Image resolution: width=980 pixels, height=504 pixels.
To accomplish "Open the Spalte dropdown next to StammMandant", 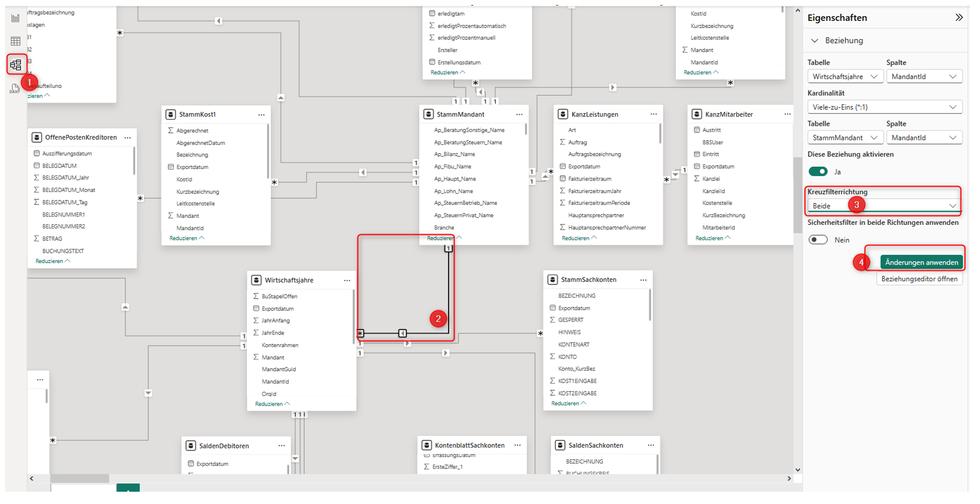I will (924, 138).
